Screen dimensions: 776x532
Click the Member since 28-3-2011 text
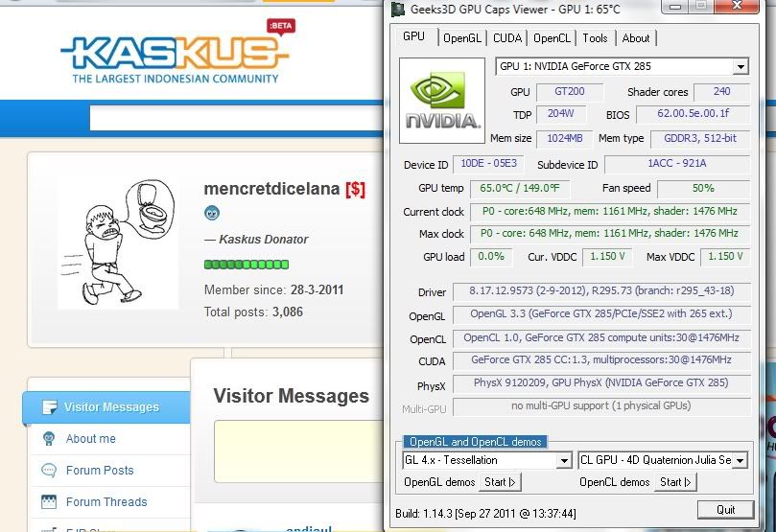[273, 289]
